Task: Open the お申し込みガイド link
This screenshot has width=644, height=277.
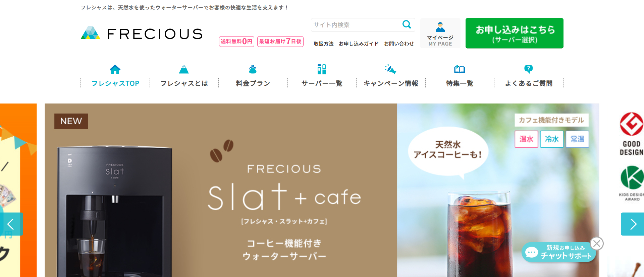Action: coord(359,44)
